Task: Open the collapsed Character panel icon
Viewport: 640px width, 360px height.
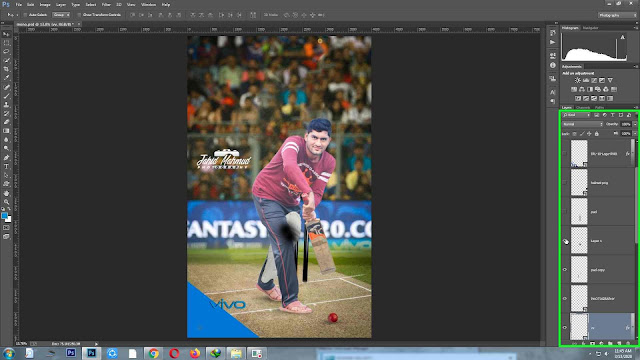Action: coord(553,92)
